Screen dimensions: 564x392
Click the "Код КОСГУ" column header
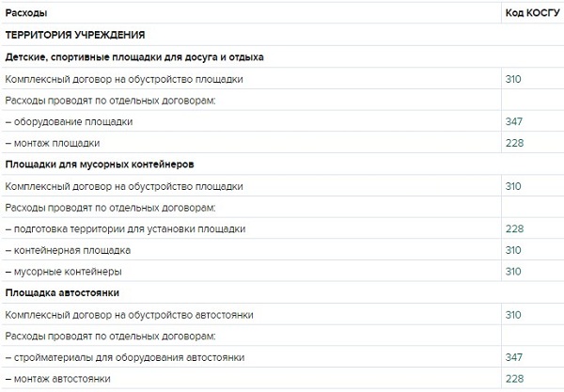click(x=533, y=14)
